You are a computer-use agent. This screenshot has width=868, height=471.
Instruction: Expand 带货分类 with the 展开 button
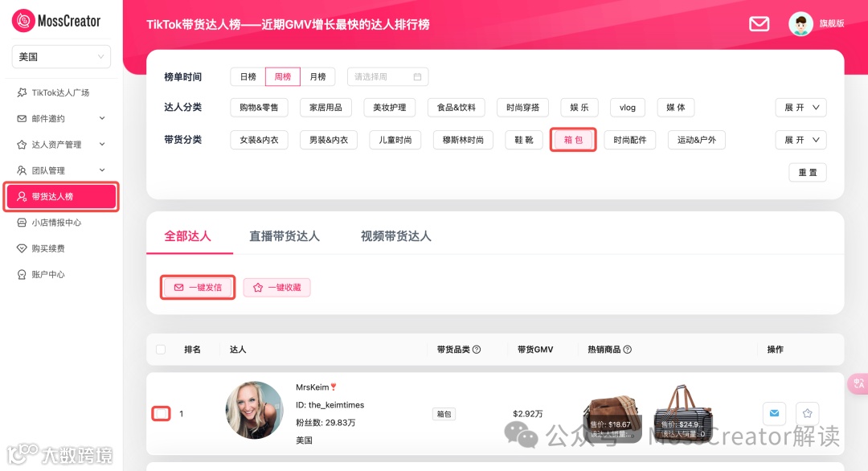[801, 140]
